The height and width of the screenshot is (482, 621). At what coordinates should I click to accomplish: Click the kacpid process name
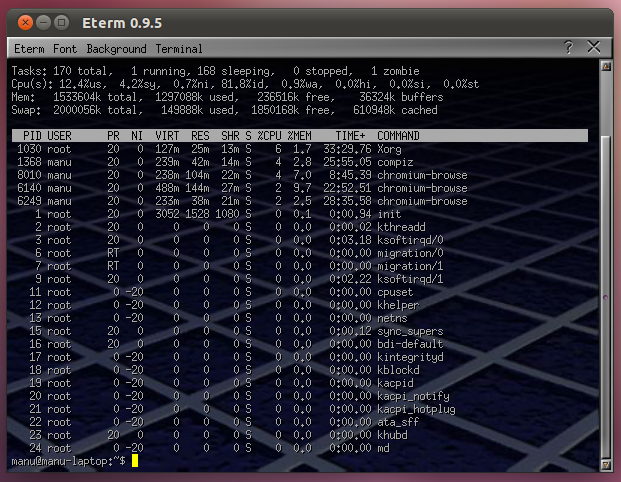(395, 383)
